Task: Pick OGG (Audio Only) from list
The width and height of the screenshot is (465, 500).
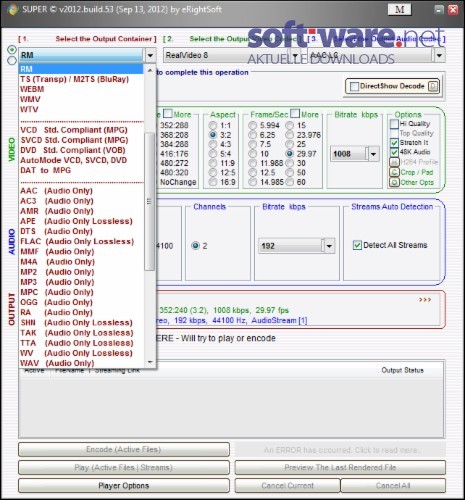Action: pyautogui.click(x=82, y=302)
